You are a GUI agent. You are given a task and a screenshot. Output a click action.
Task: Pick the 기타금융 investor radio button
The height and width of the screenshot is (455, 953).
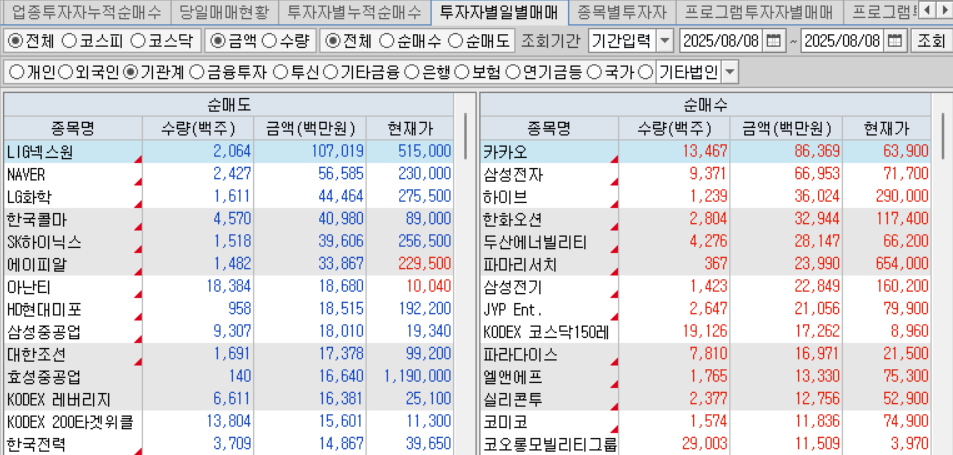click(x=330, y=73)
